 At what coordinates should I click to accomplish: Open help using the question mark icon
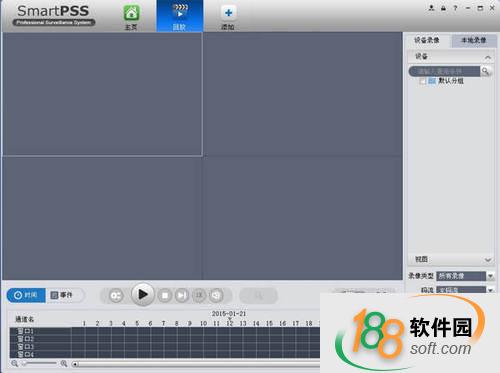tap(455, 8)
